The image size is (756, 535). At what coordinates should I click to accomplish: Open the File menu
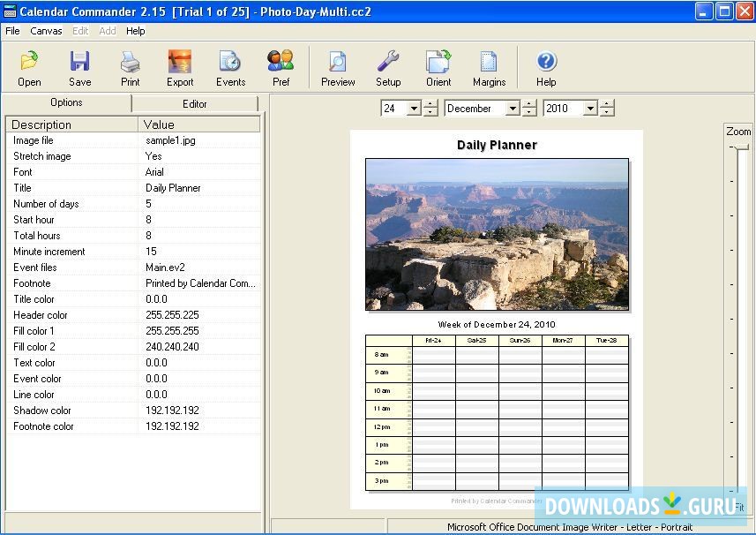(12, 31)
